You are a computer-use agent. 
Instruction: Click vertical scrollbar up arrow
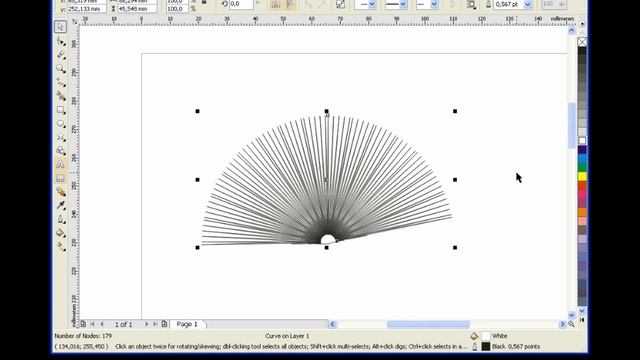click(x=571, y=31)
